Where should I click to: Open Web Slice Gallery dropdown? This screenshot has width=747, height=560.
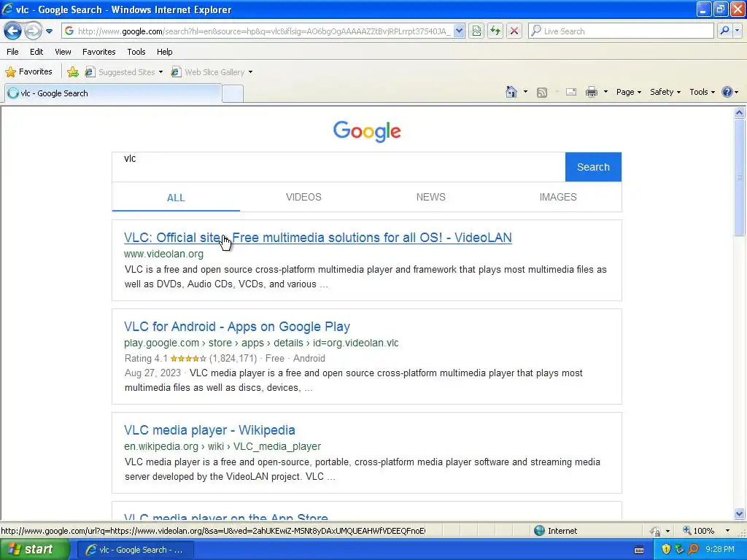[x=212, y=72]
